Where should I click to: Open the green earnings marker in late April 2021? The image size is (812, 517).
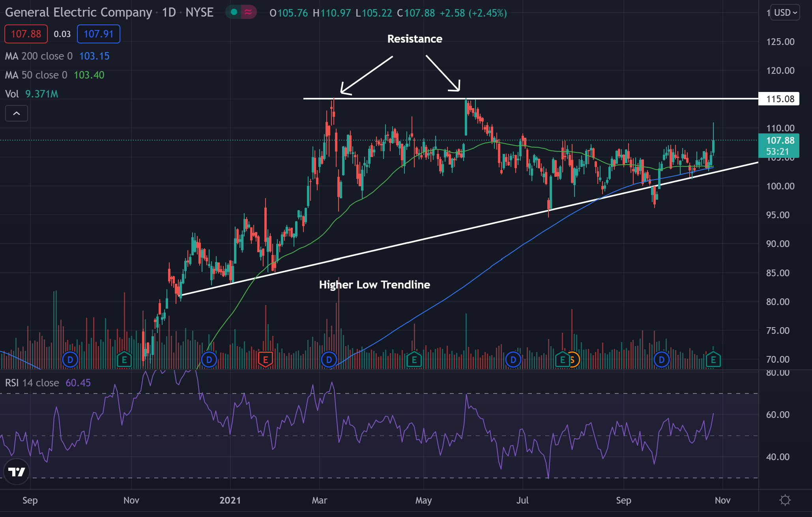tap(414, 360)
